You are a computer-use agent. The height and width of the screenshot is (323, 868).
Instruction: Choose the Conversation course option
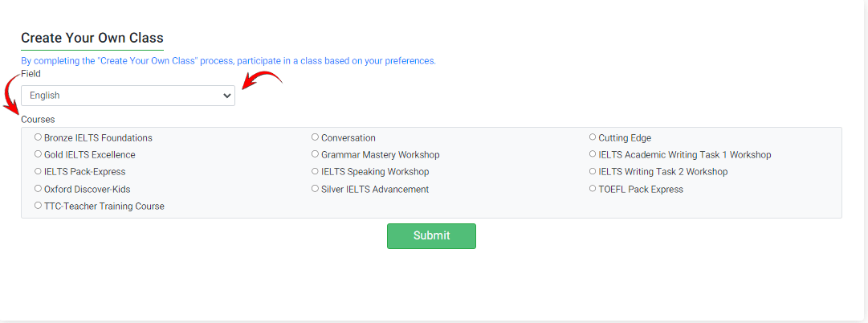pos(316,137)
